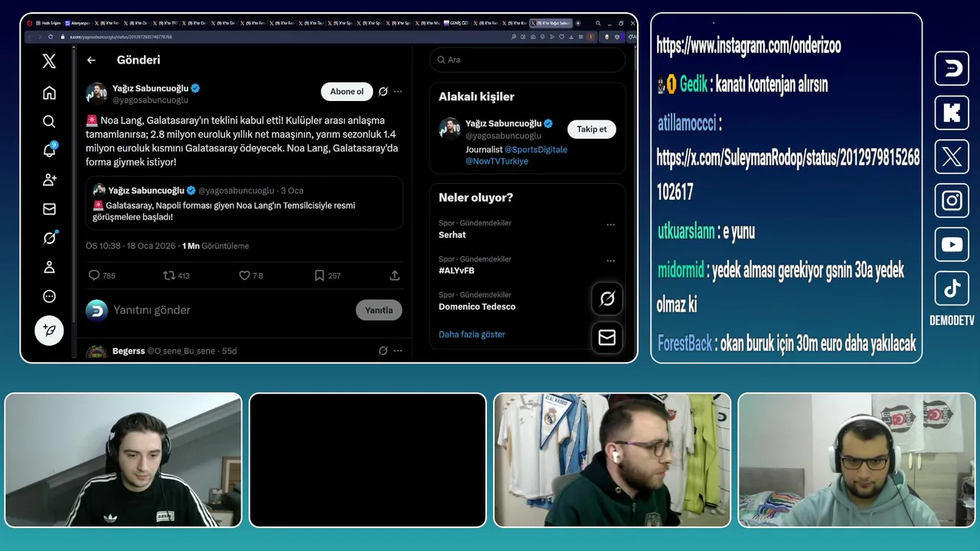
Task: Open the instagram.com/onderizoo chat link
Action: point(749,46)
